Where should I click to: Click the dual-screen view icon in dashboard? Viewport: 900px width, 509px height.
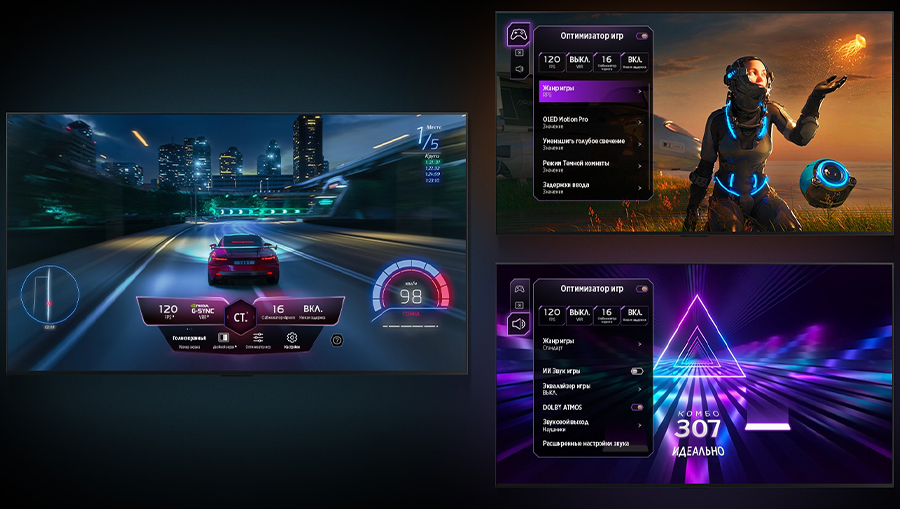222,339
